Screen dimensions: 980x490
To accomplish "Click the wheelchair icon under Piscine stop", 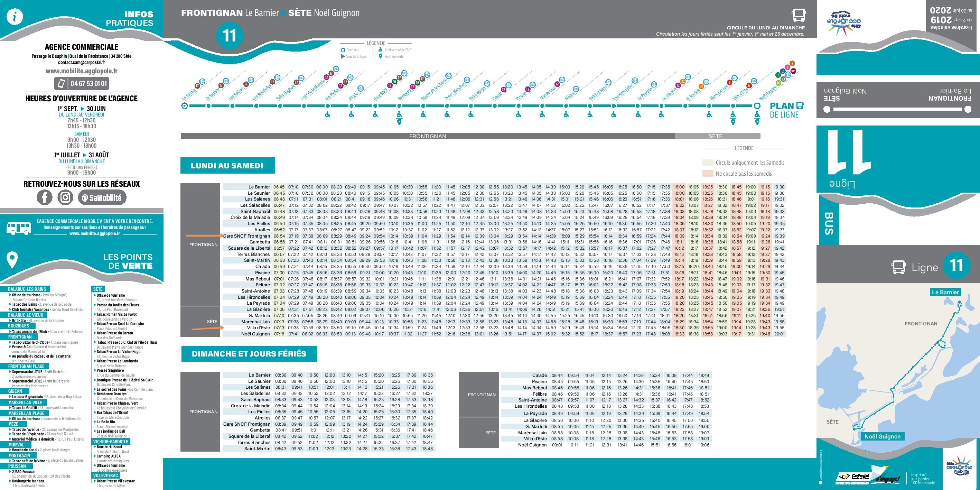I will coord(518,114).
